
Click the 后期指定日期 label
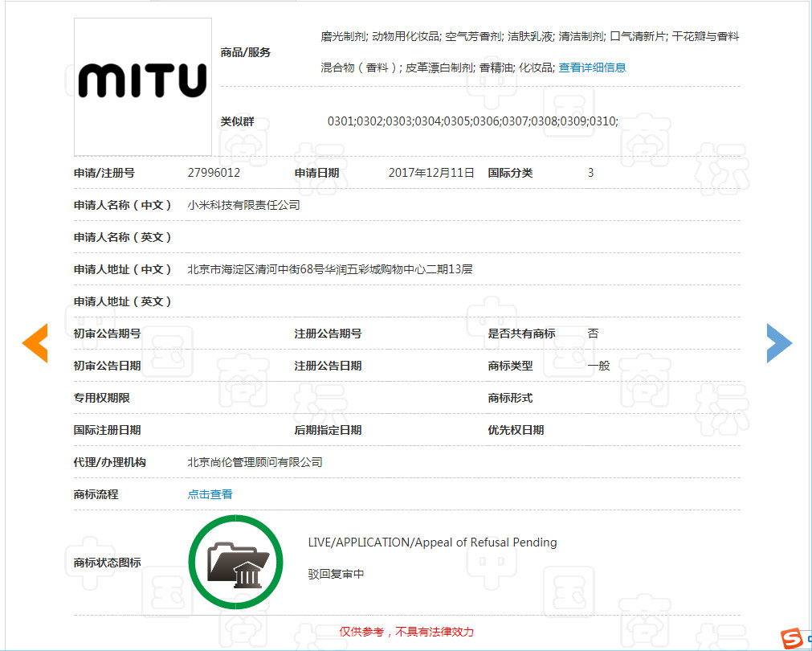pos(328,430)
